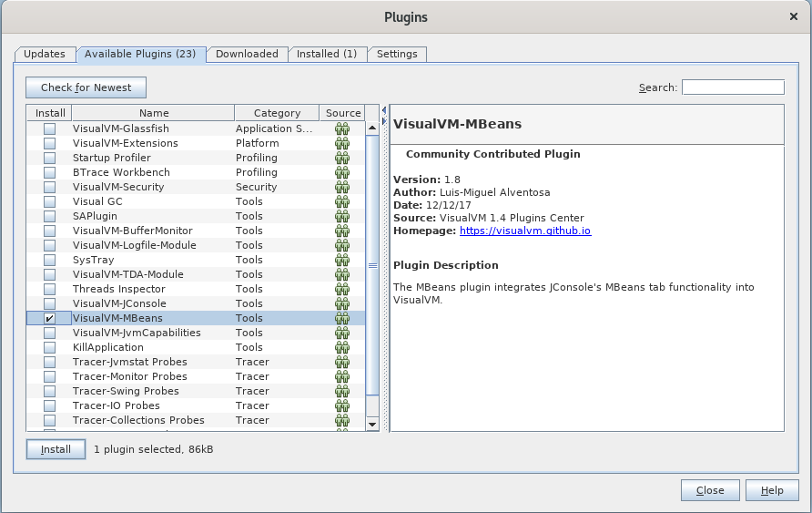Switch to the Updates tab

click(x=45, y=54)
